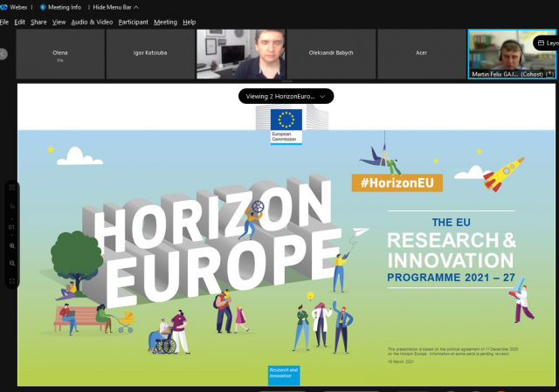Select Igor Kotsiuba's participant tile
Image resolution: width=559 pixels, height=392 pixels.
pos(150,54)
